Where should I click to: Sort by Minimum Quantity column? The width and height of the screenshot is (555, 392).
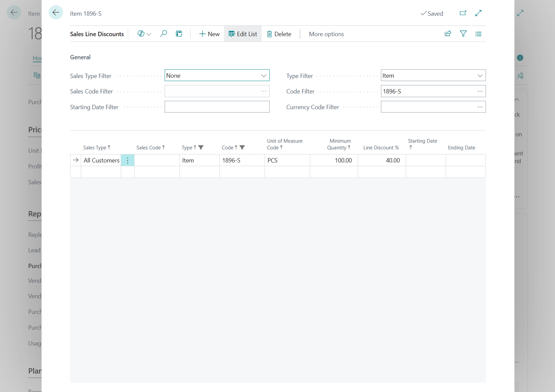point(339,144)
